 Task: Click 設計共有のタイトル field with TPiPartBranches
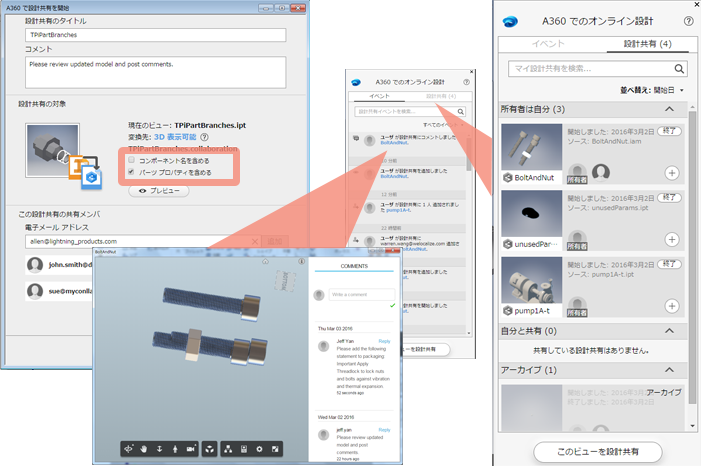156,35
